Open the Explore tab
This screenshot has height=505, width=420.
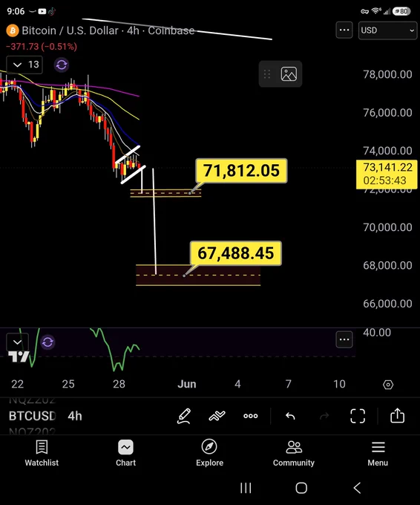(209, 454)
